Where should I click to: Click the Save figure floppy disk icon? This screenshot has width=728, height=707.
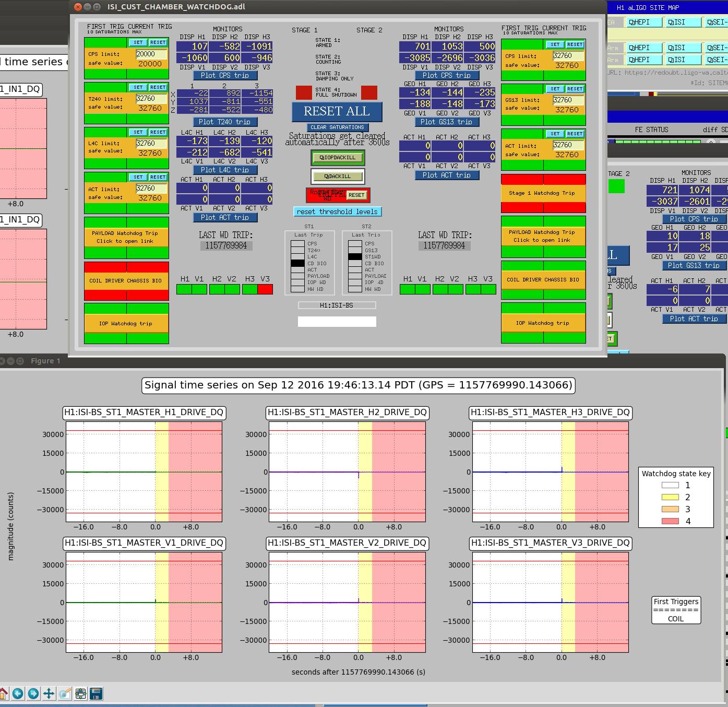[96, 693]
